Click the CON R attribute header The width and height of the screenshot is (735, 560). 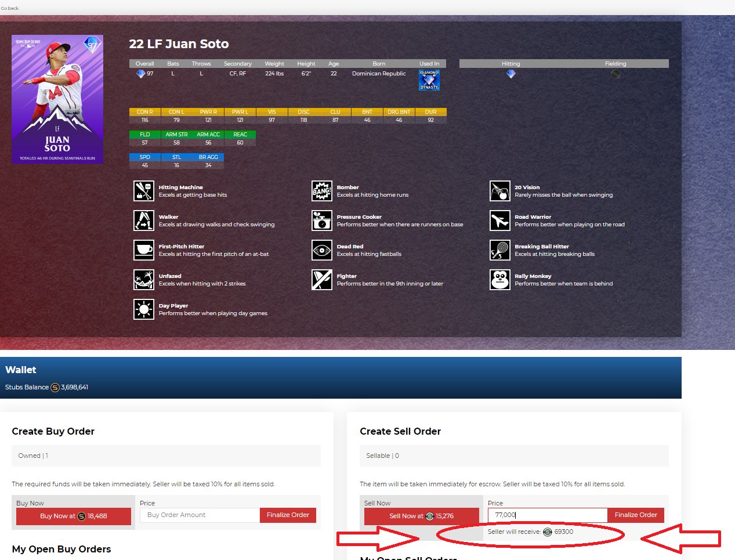[145, 112]
